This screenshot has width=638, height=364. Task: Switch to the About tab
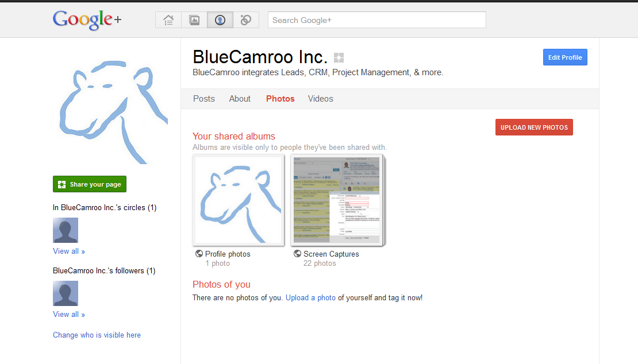[240, 99]
